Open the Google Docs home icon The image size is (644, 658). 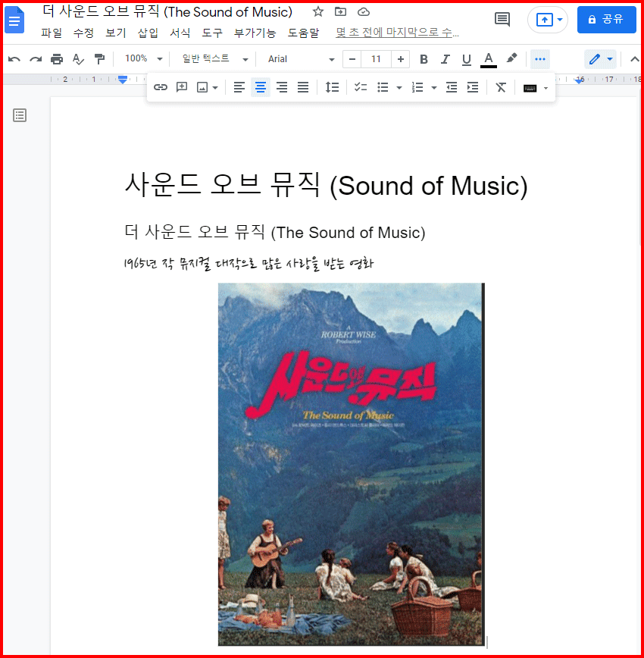[14, 20]
